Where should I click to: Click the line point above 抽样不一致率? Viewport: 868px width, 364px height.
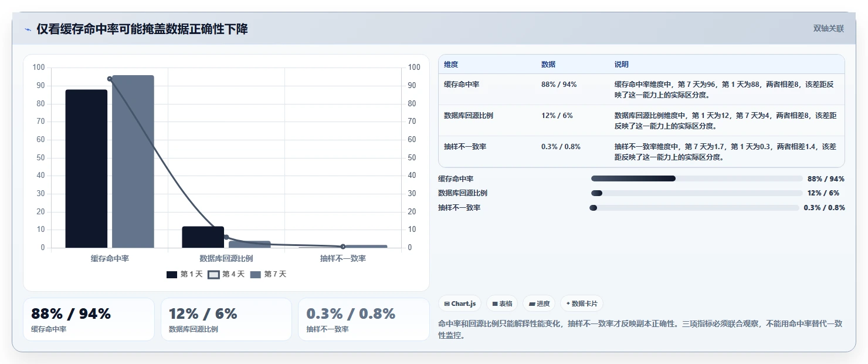(x=343, y=247)
